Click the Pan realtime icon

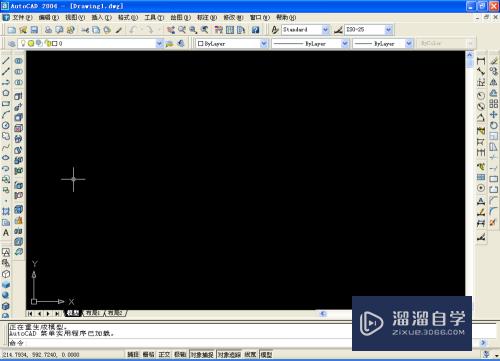tap(171, 30)
